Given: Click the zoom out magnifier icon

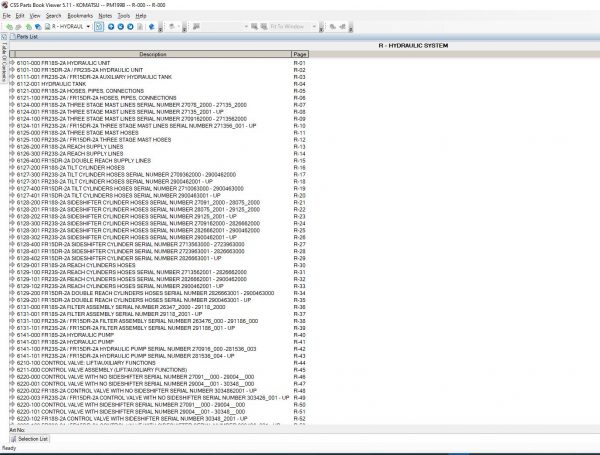Looking at the screenshot, I should click(x=264, y=27).
